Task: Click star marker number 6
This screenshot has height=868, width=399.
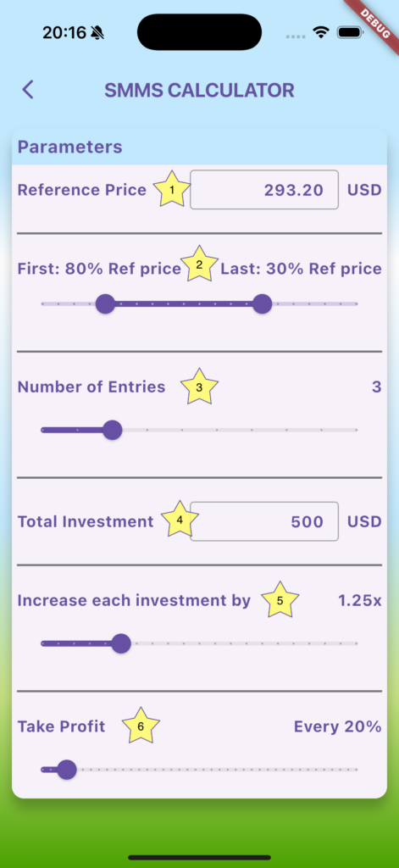Action: [141, 726]
